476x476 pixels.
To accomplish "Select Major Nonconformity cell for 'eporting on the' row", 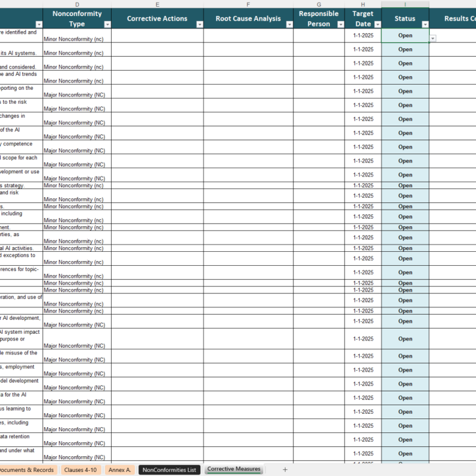I will click(77, 91).
